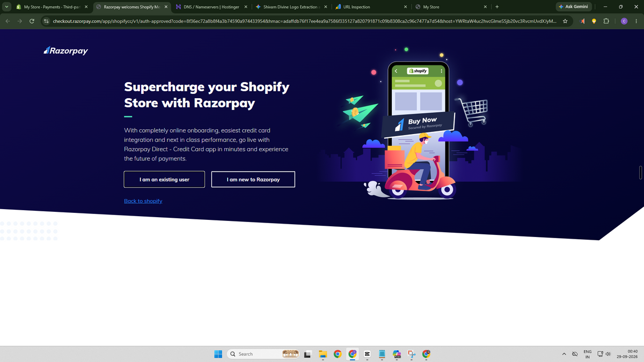Go back using the browser back arrow

pos(8,21)
